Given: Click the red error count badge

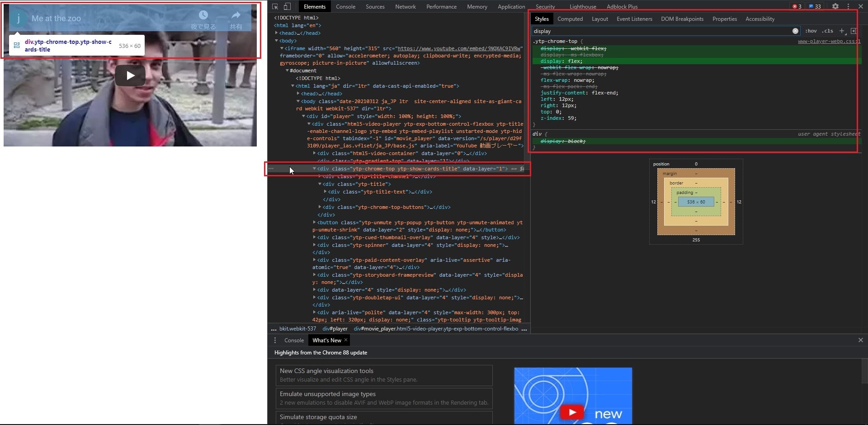Looking at the screenshot, I should [x=797, y=6].
